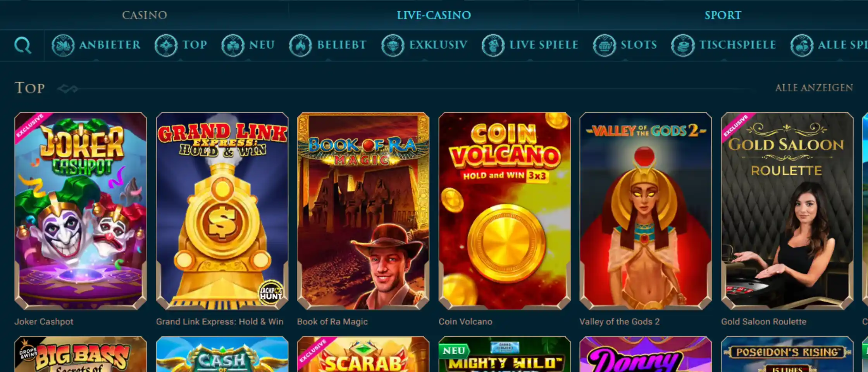Switch to the Casino tab
Viewport: 868px width, 372px height.
[x=145, y=15]
